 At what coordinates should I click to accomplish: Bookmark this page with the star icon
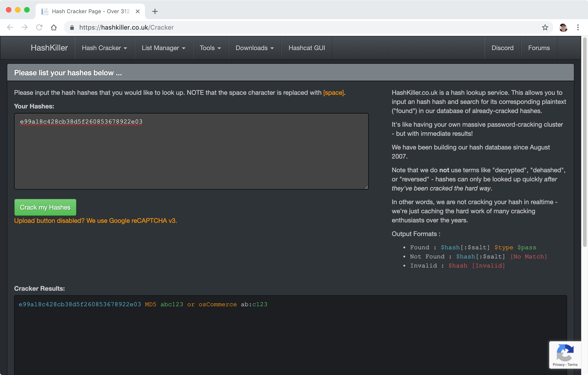pyautogui.click(x=545, y=27)
